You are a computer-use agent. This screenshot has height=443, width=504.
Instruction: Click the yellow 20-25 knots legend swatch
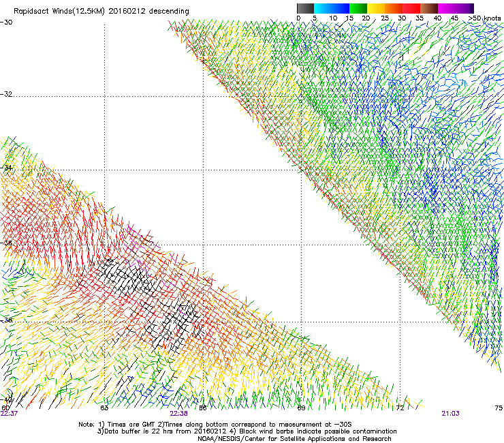coord(376,8)
